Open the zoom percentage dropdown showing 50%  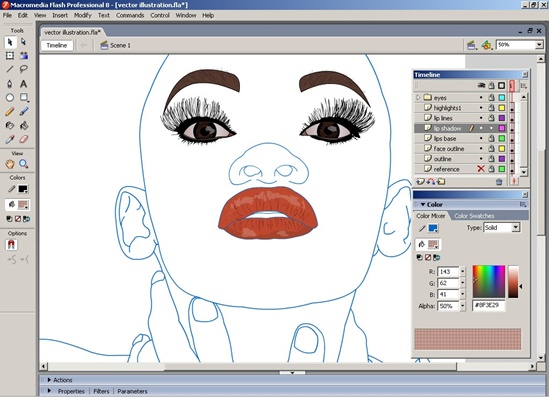click(x=539, y=45)
